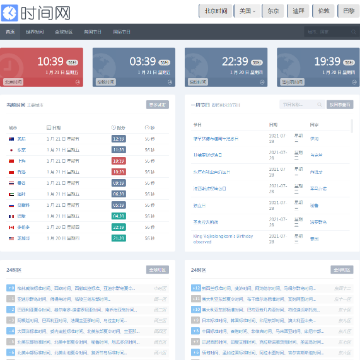Click the arrow icon on the 22:39 card
The height and width of the screenshot is (360, 360).
tap(262, 82)
